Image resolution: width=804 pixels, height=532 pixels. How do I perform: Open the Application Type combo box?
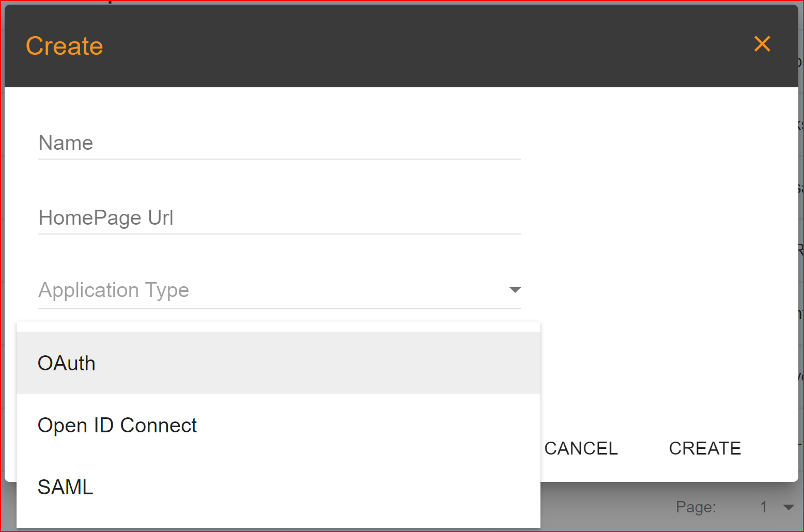279,290
